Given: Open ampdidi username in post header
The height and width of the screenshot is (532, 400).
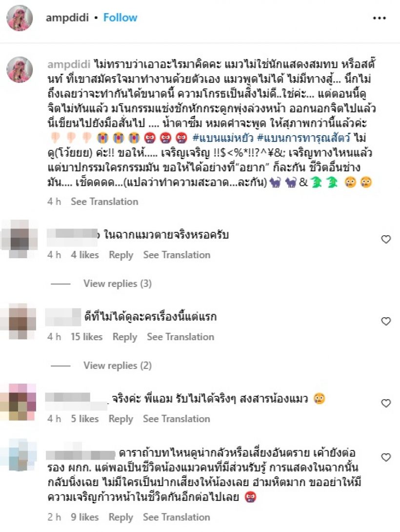Looking at the screenshot, I should pyautogui.click(x=67, y=18).
